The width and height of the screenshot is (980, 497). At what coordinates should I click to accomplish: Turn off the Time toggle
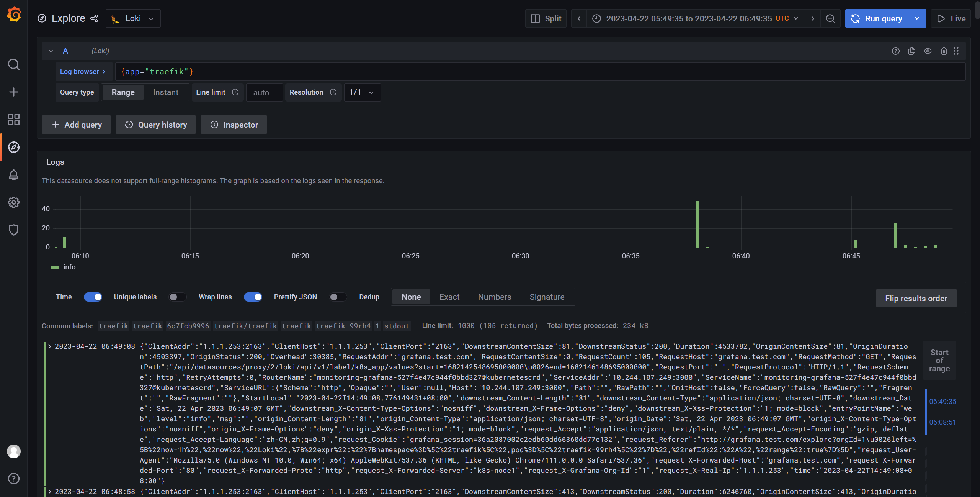tap(93, 297)
